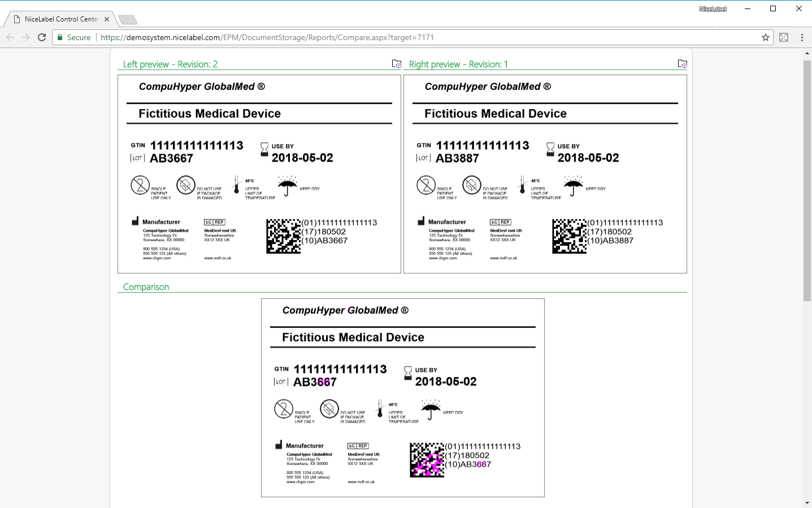812x508 pixels.
Task: Click the browser forward arrow
Action: 25,37
